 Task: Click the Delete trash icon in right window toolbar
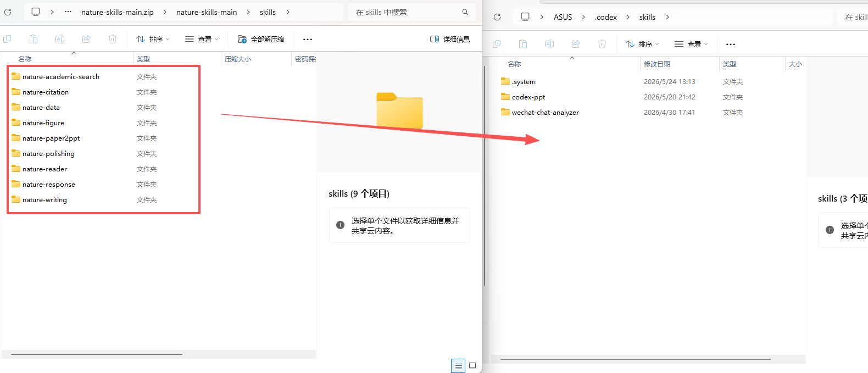(x=602, y=44)
